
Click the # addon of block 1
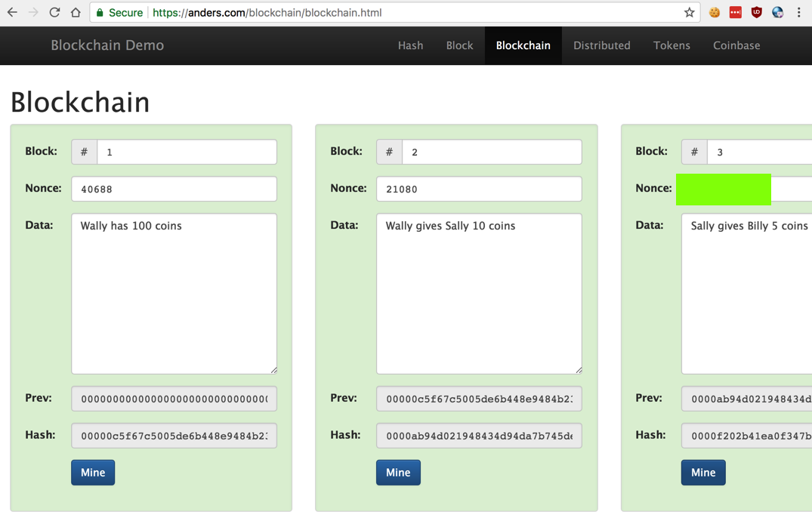tap(84, 152)
